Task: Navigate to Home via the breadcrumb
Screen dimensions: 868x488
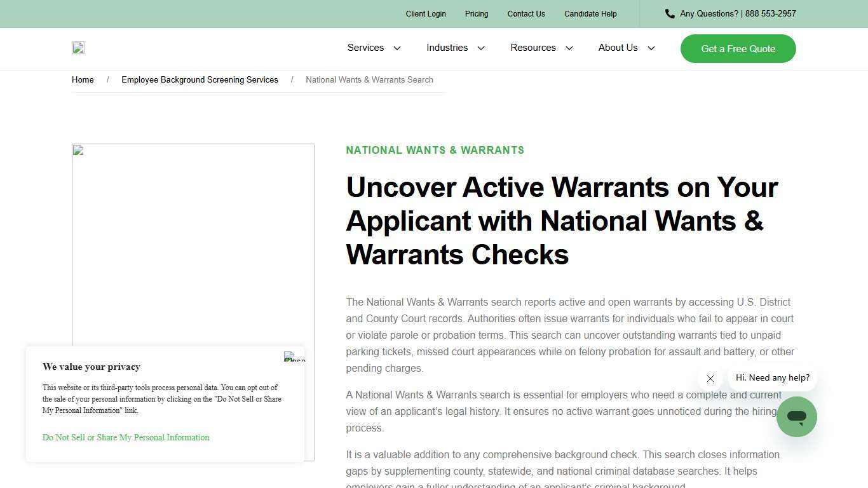Action: tap(83, 79)
